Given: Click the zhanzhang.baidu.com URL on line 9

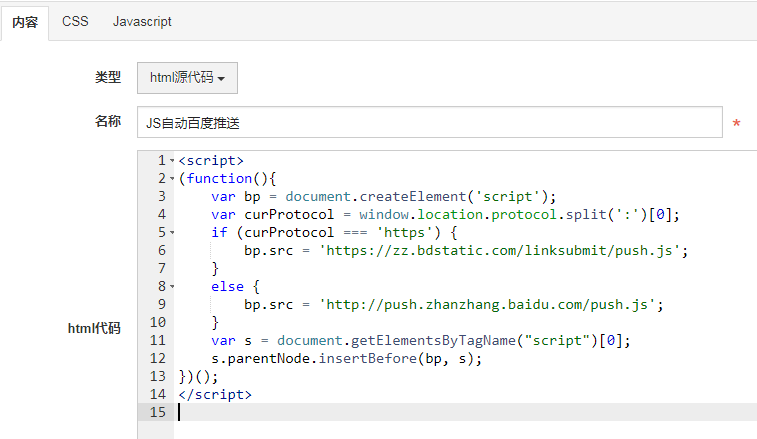Looking at the screenshot, I should point(487,305).
